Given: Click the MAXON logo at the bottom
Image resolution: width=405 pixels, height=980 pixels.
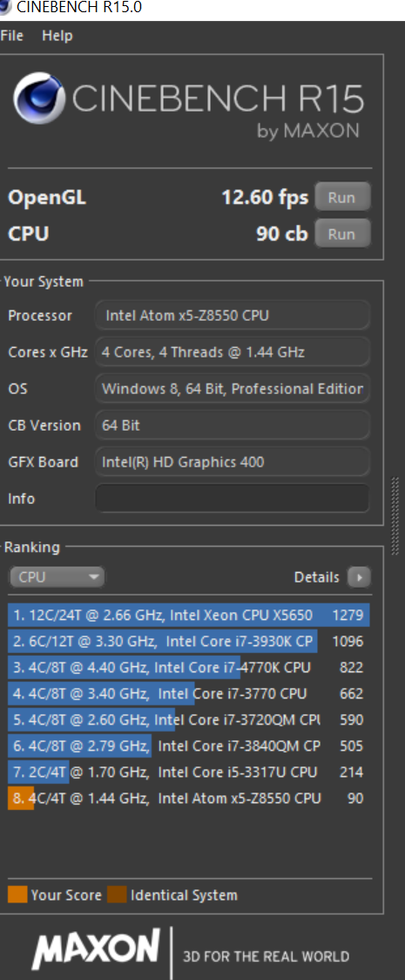Looking at the screenshot, I should pos(96,948).
